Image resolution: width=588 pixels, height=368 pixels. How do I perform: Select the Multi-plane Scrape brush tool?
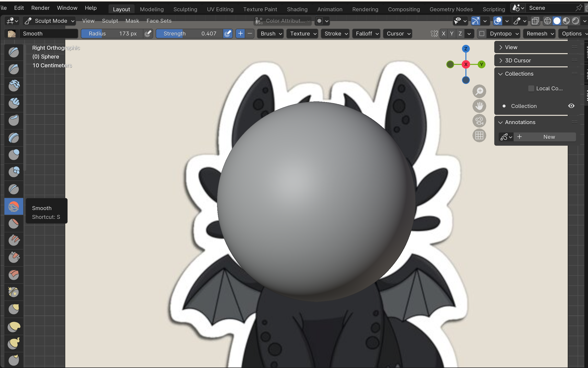tap(14, 275)
